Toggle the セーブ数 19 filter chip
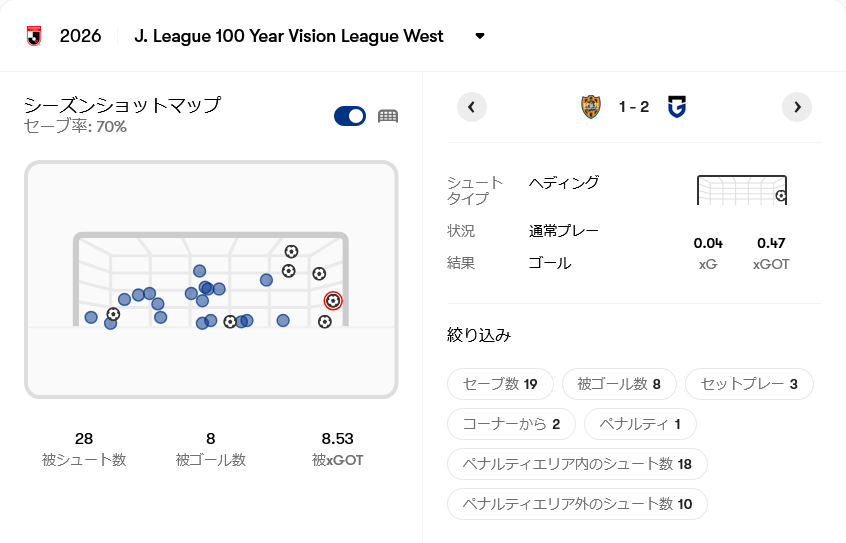Image resolution: width=846 pixels, height=543 pixels. point(500,384)
